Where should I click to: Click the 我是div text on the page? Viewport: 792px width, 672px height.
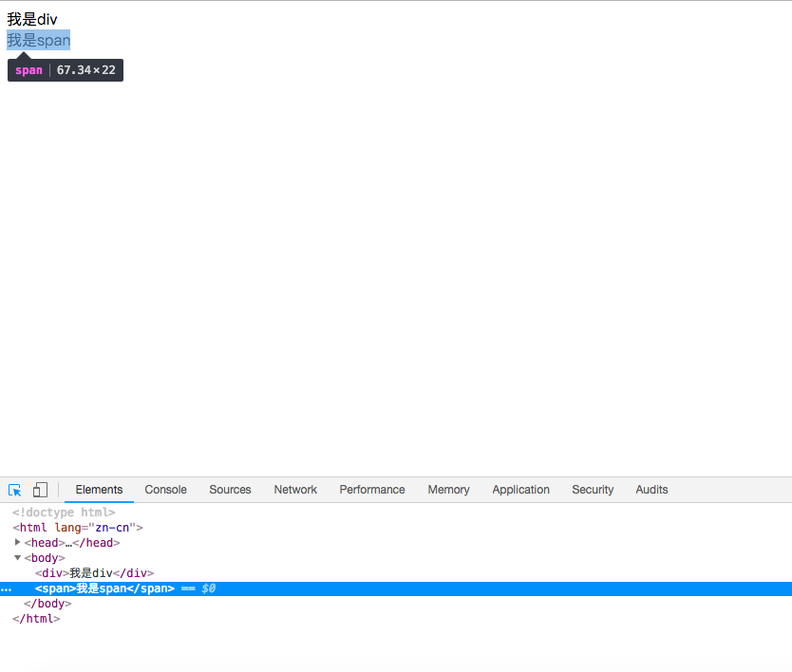click(x=32, y=19)
